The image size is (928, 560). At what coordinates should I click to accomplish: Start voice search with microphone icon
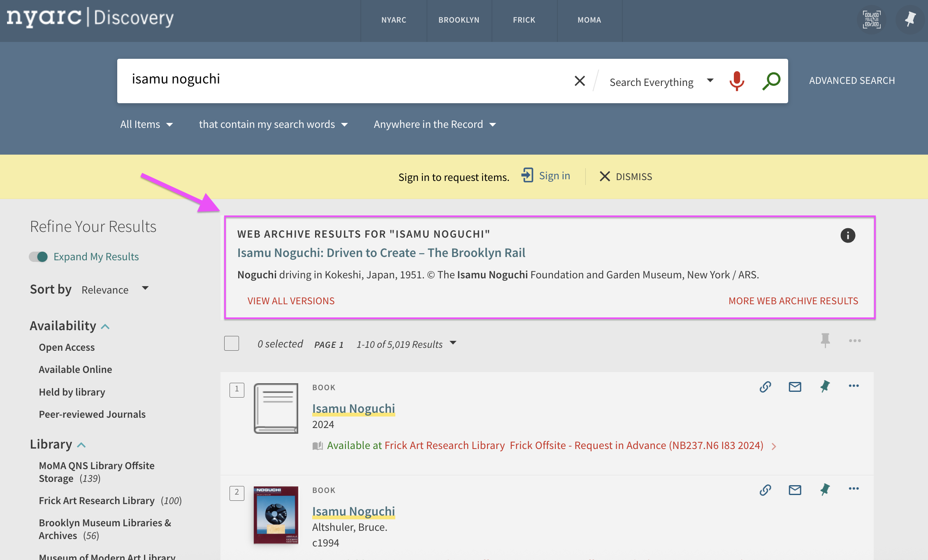(x=737, y=81)
